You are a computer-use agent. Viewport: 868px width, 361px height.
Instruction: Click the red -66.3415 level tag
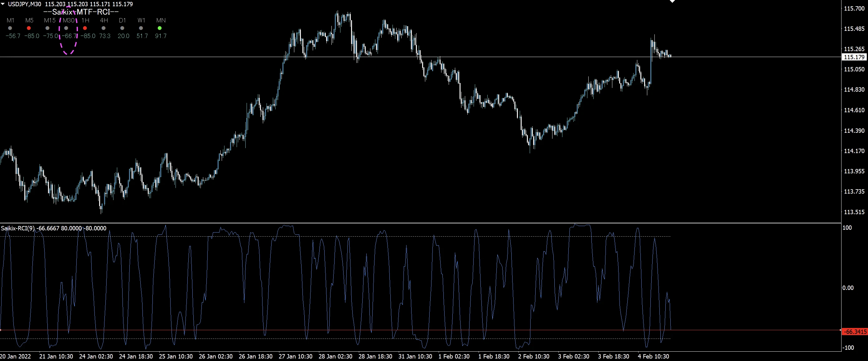[x=855, y=332]
